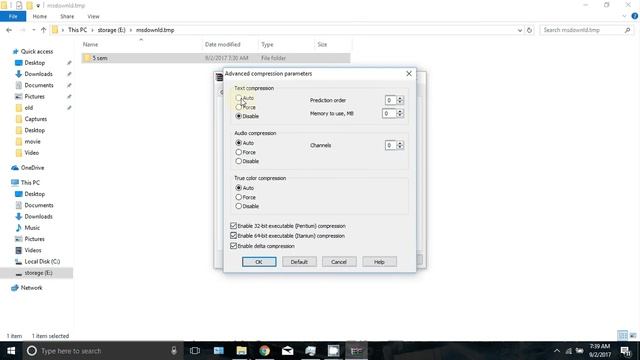Open Videos under This PC
640x360 pixels.
(33, 250)
